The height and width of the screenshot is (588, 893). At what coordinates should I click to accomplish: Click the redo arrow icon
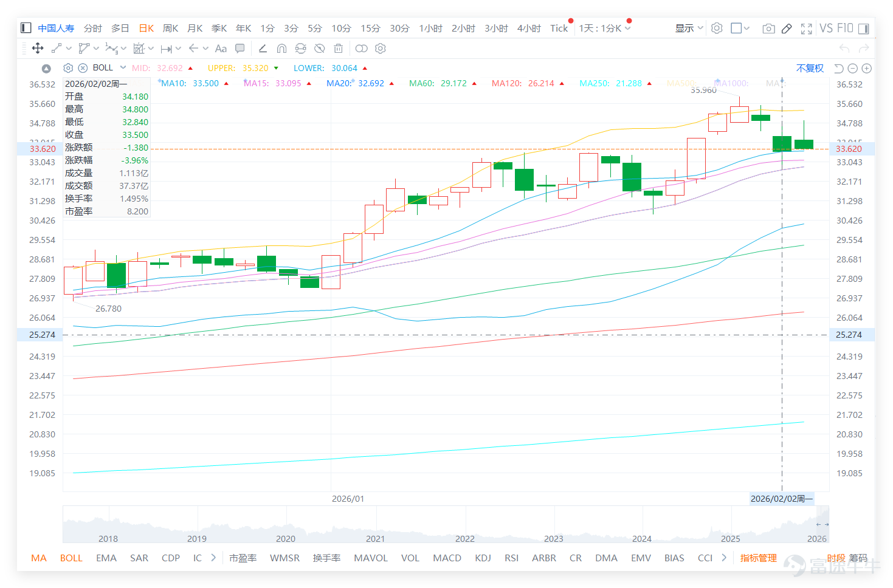[x=864, y=49]
